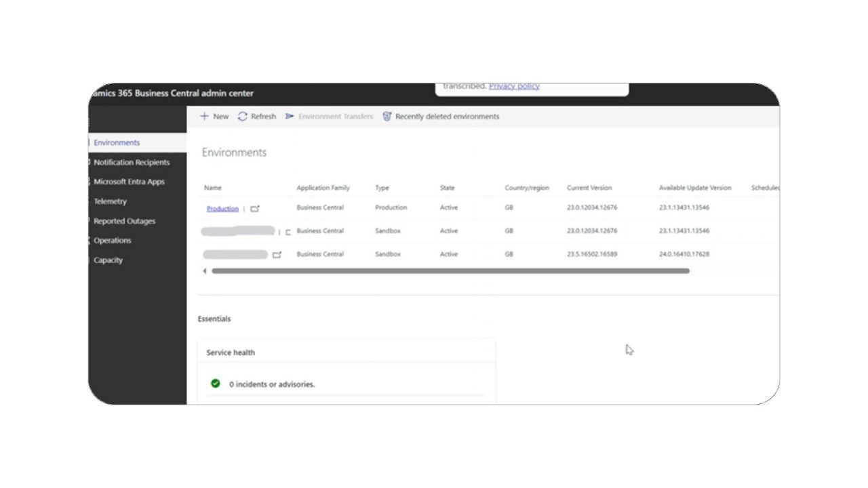Select the Environments navigation item
Screen dimensions: 868x488
(115, 142)
